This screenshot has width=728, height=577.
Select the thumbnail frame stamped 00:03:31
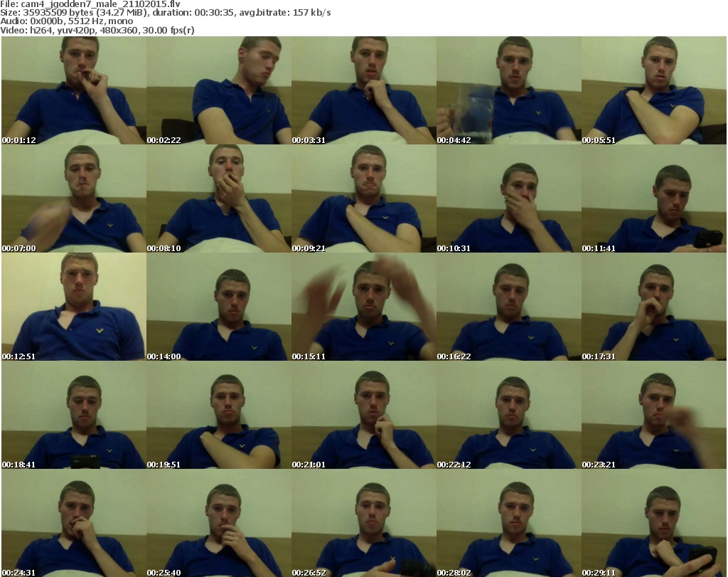click(363, 90)
